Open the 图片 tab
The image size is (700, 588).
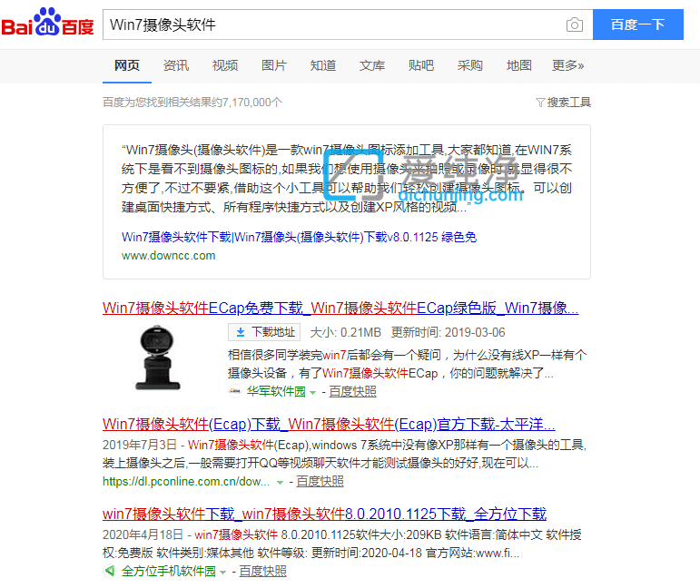273,65
